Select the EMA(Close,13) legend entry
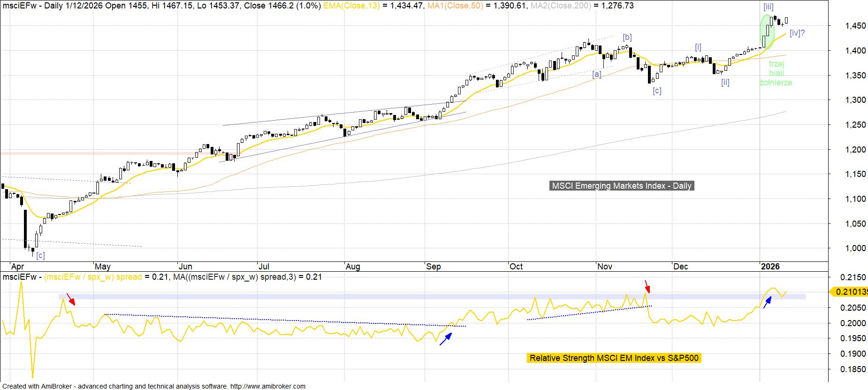 coord(351,6)
